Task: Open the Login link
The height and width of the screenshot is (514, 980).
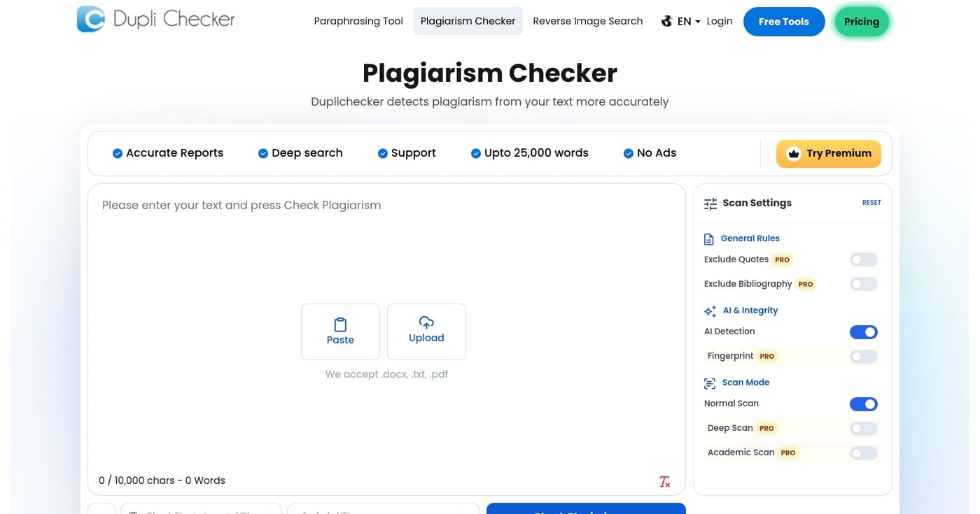Action: pyautogui.click(x=719, y=21)
